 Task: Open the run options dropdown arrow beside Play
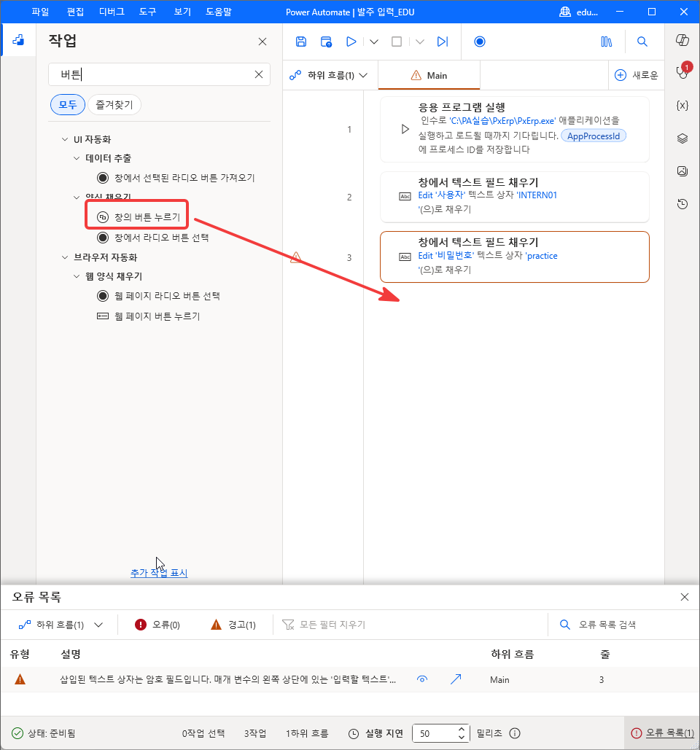pos(374,42)
